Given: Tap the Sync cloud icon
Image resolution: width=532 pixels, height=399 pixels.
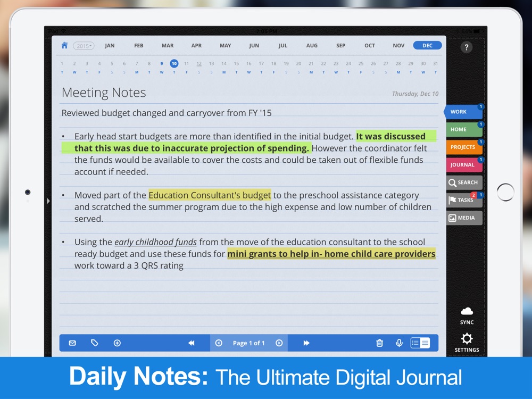Looking at the screenshot, I should tap(467, 315).
